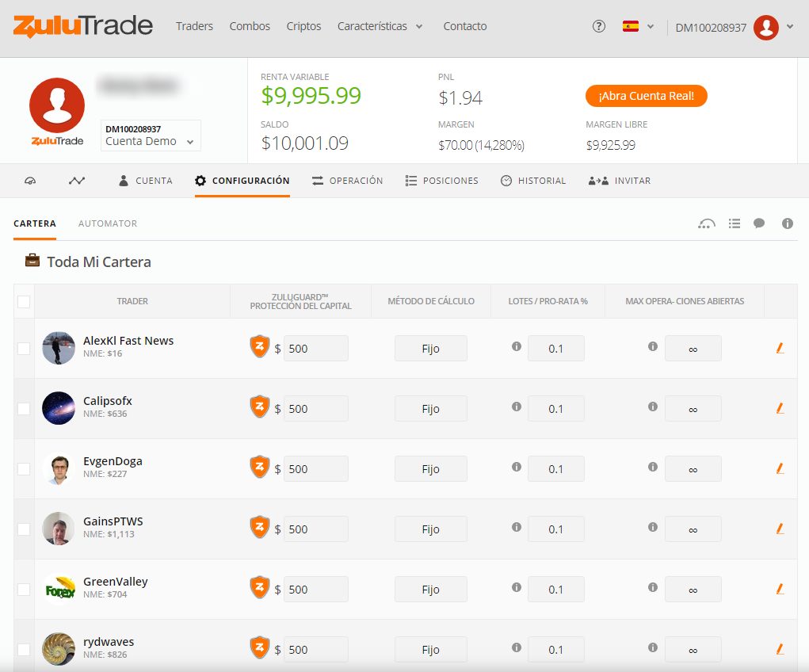Check the GreenValley row checkbox
809x672 pixels.
[x=24, y=590]
